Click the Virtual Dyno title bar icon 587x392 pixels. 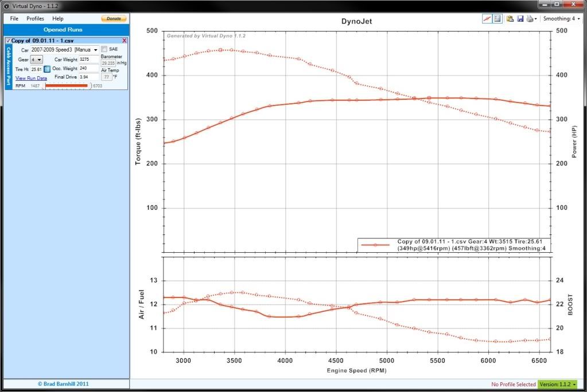6,5
